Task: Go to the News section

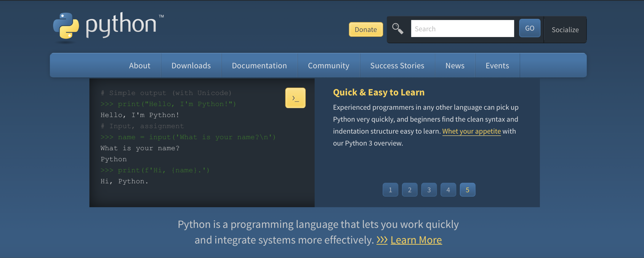Action: tap(455, 65)
